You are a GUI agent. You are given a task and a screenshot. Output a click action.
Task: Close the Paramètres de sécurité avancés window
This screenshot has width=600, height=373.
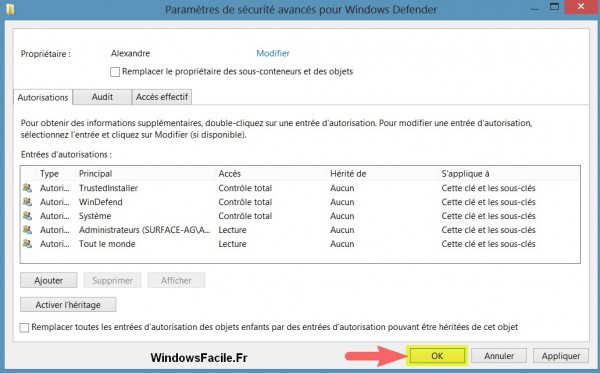pyautogui.click(x=581, y=7)
